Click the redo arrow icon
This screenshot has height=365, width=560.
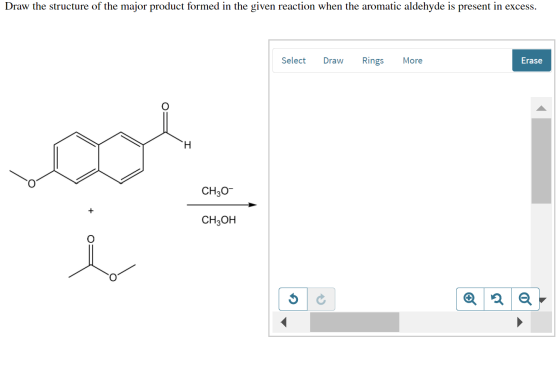(x=321, y=299)
